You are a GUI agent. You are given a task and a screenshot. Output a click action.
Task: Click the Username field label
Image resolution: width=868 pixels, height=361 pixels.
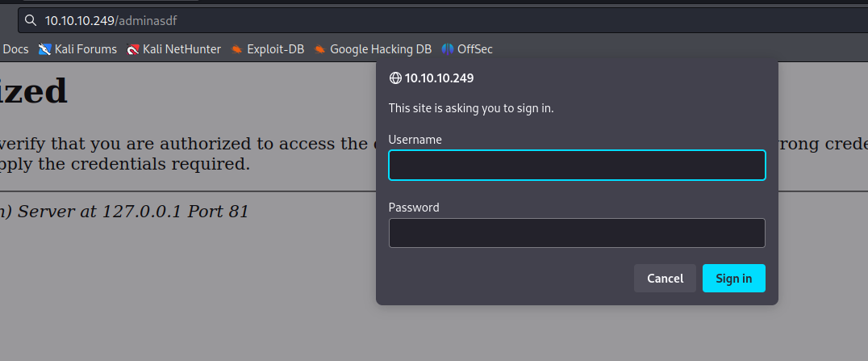click(x=415, y=140)
